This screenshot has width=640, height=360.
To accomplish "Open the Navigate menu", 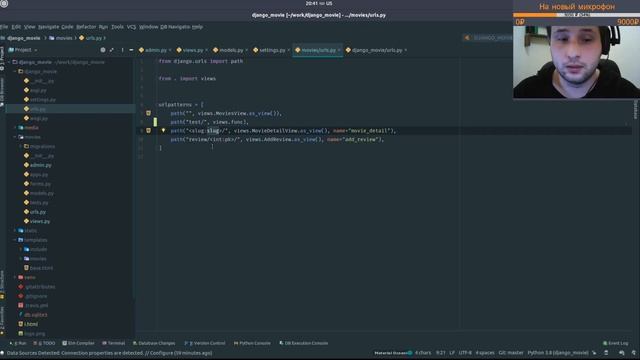I will click(x=49, y=27).
